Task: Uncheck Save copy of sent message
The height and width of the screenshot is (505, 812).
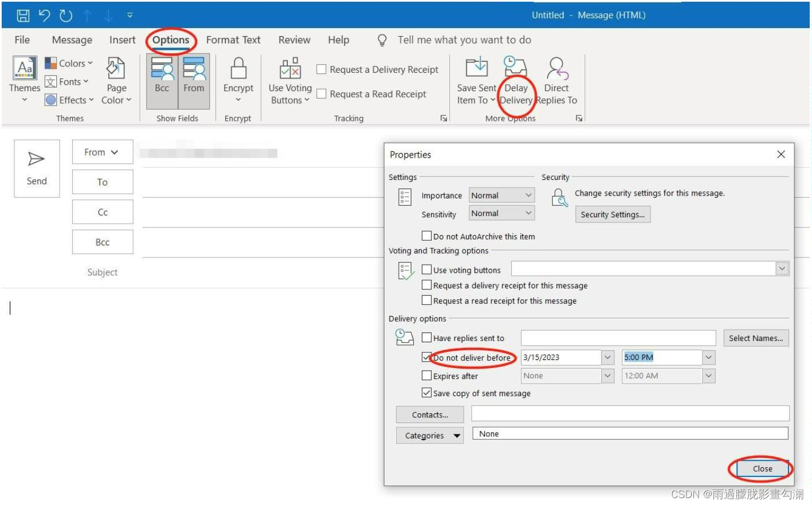Action: [426, 393]
